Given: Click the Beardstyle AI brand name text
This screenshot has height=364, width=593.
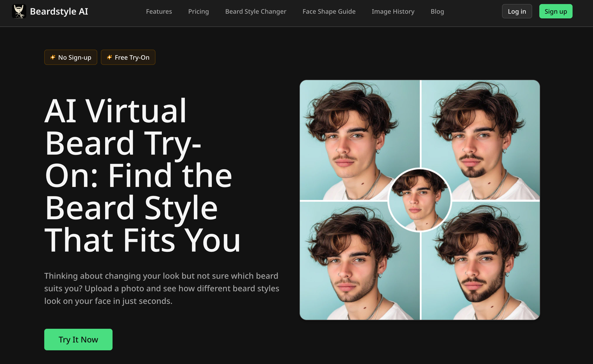Looking at the screenshot, I should pos(59,11).
